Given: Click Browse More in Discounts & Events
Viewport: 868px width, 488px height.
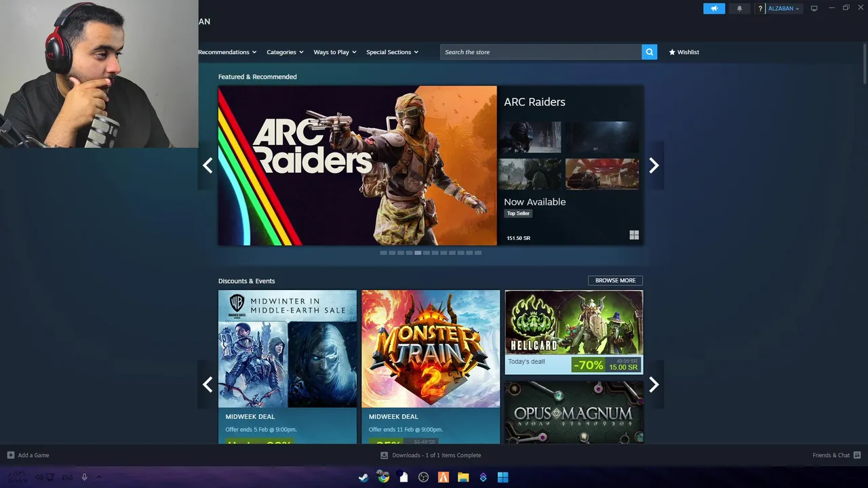Looking at the screenshot, I should click(x=616, y=281).
